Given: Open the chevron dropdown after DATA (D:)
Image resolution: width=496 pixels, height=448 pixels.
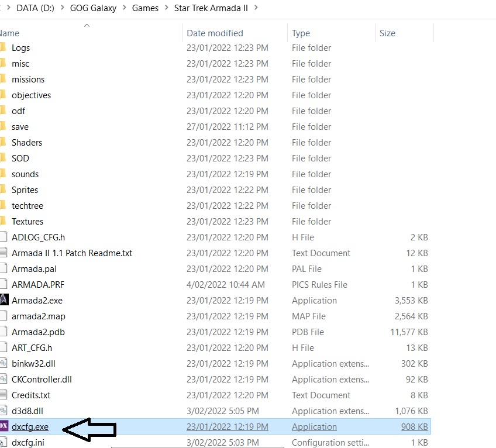Looking at the screenshot, I should (x=63, y=8).
